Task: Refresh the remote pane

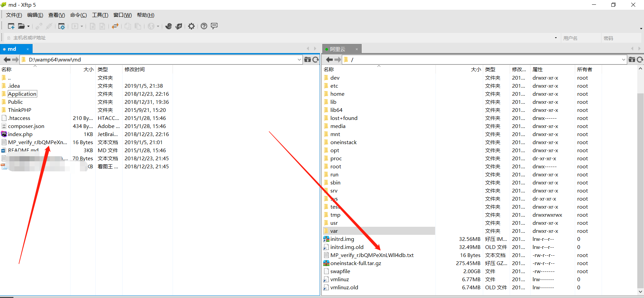Action: [x=640, y=60]
